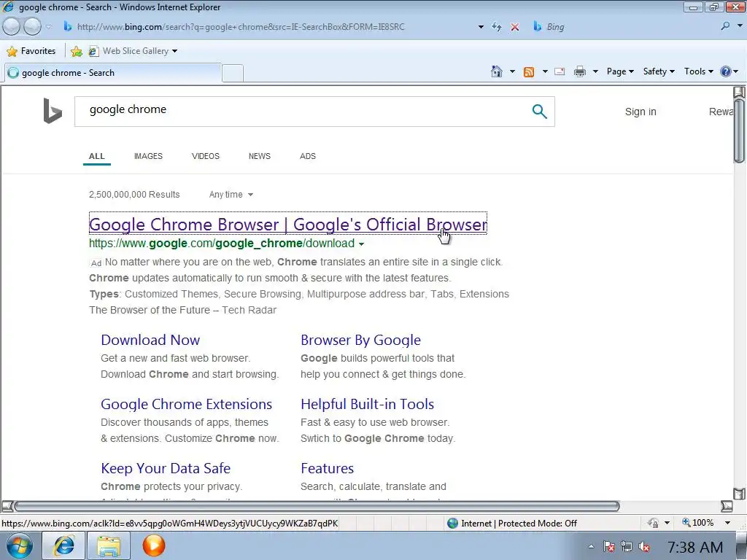
Task: Click the Back navigation button
Action: [x=11, y=26]
